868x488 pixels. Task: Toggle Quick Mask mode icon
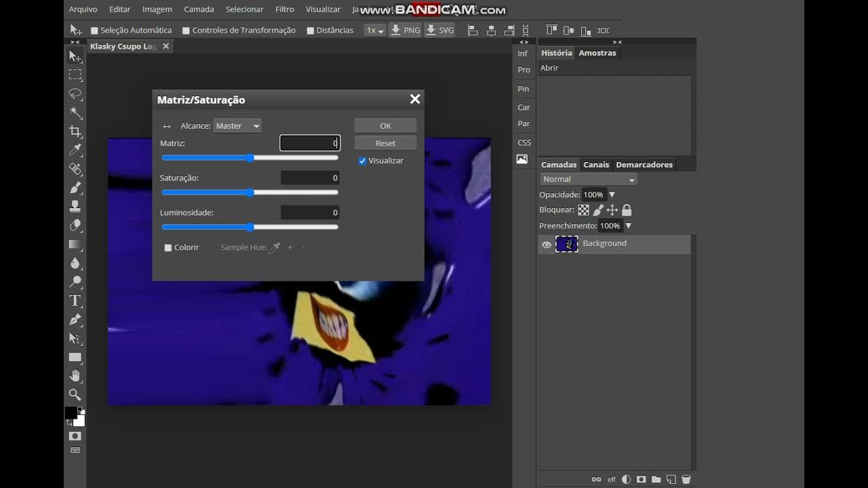(75, 436)
